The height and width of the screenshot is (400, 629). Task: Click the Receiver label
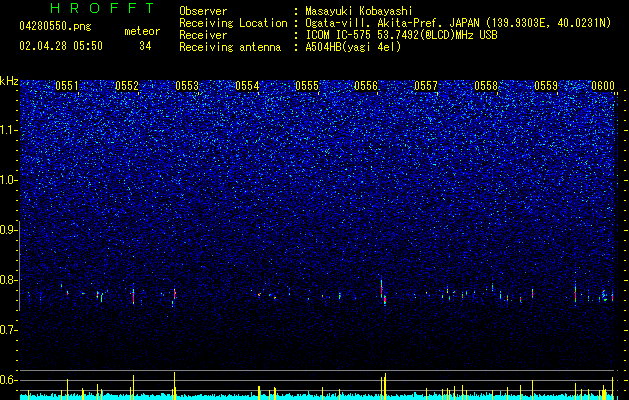click(x=203, y=35)
